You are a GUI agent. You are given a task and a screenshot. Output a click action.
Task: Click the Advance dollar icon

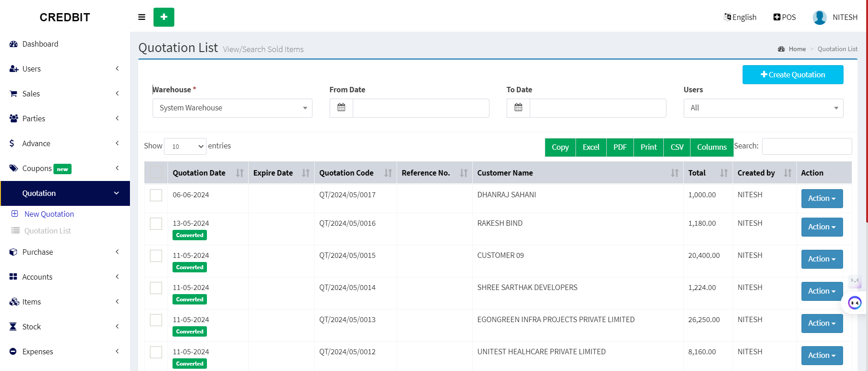coord(12,143)
